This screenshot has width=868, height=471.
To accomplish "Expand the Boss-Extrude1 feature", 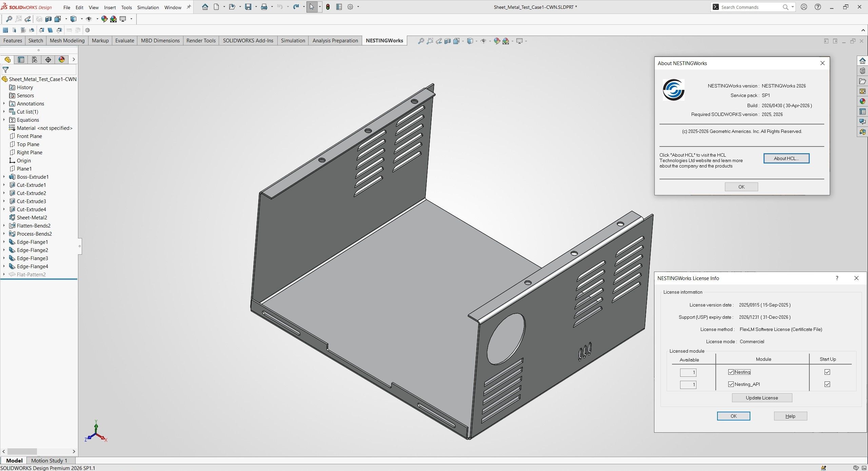I will (4, 177).
